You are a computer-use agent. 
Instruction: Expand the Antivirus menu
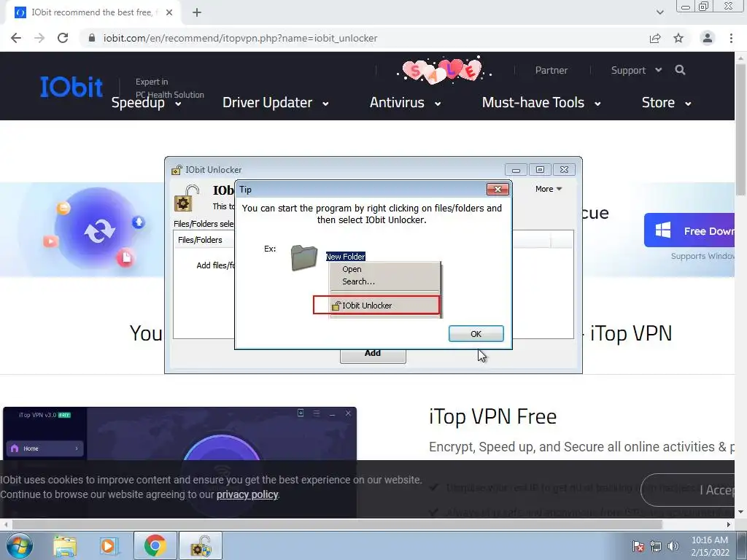(x=405, y=103)
